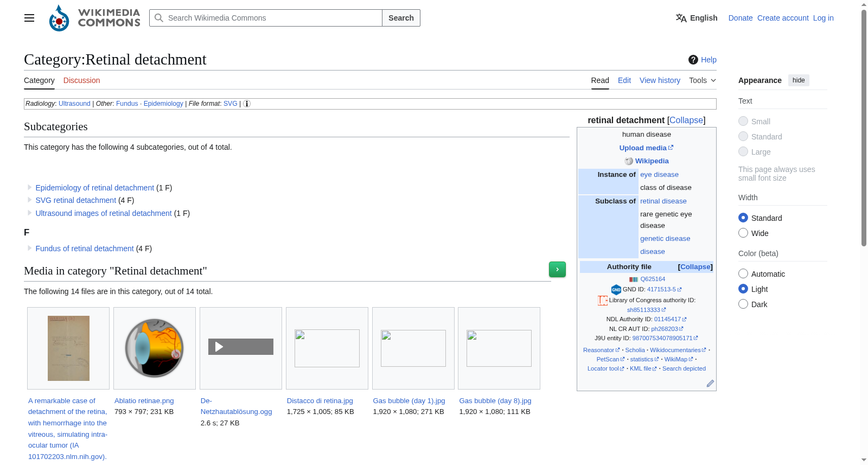This screenshot has width=868, height=465.
Task: Open the retinal disease link
Action: pyautogui.click(x=663, y=201)
